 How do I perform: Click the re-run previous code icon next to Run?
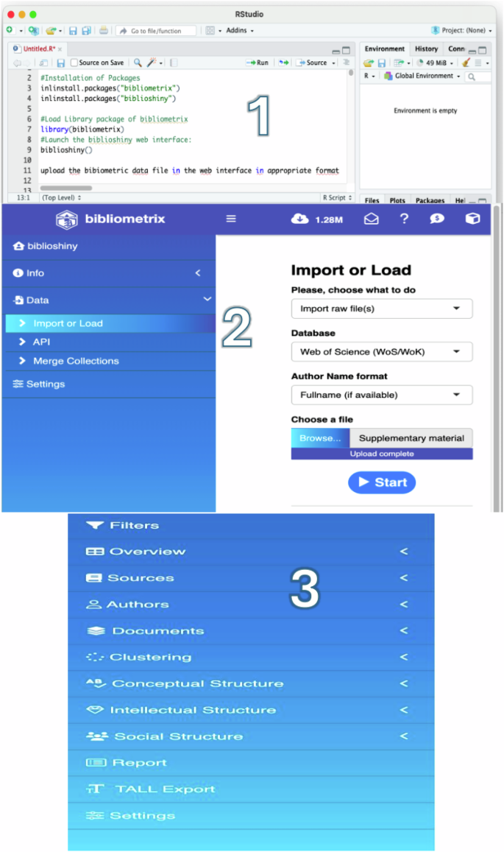(x=283, y=63)
